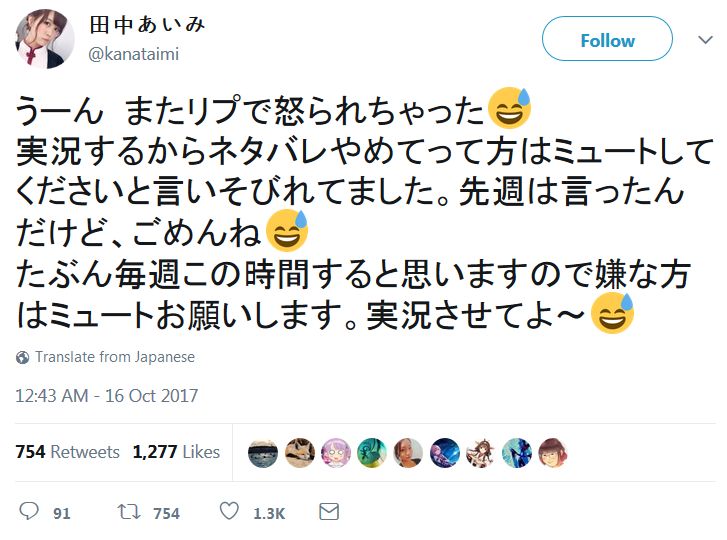Open the real-person selfie liker avatar

[408, 452]
